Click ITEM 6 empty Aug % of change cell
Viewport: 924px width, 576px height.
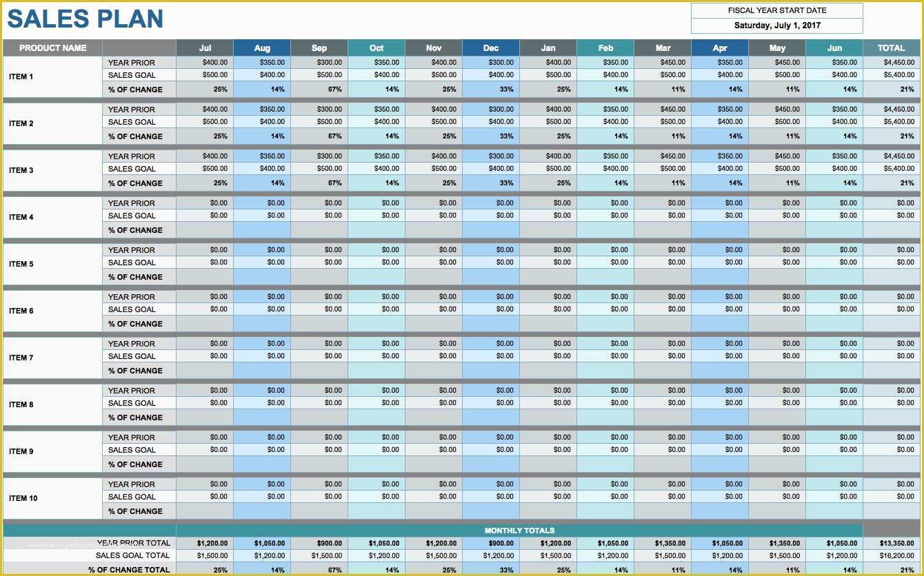click(262, 324)
